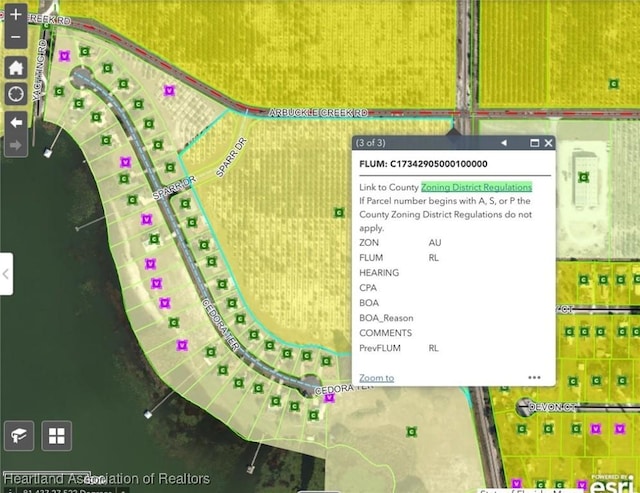Go to the previous map extent

pyautogui.click(x=16, y=122)
